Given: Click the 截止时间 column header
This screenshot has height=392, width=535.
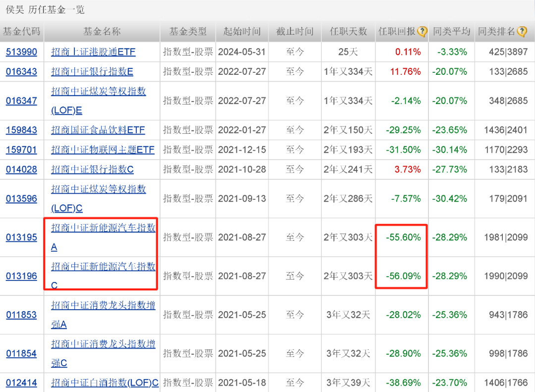Looking at the screenshot, I should tap(295, 32).
